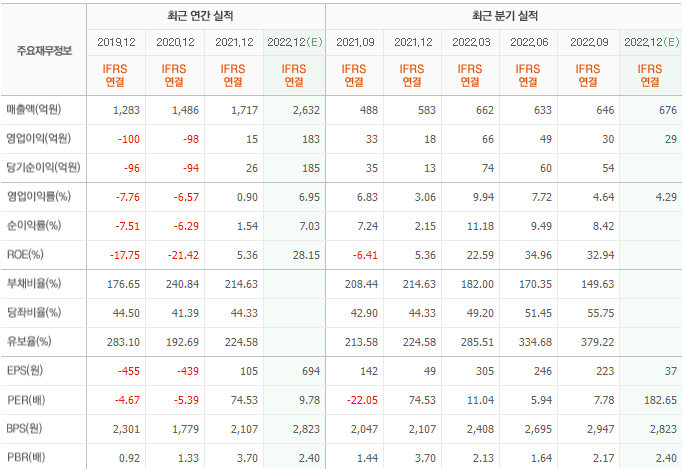The height and width of the screenshot is (469, 686).
Task: Click the 당기순이익(억원) row label
Action: (x=43, y=168)
